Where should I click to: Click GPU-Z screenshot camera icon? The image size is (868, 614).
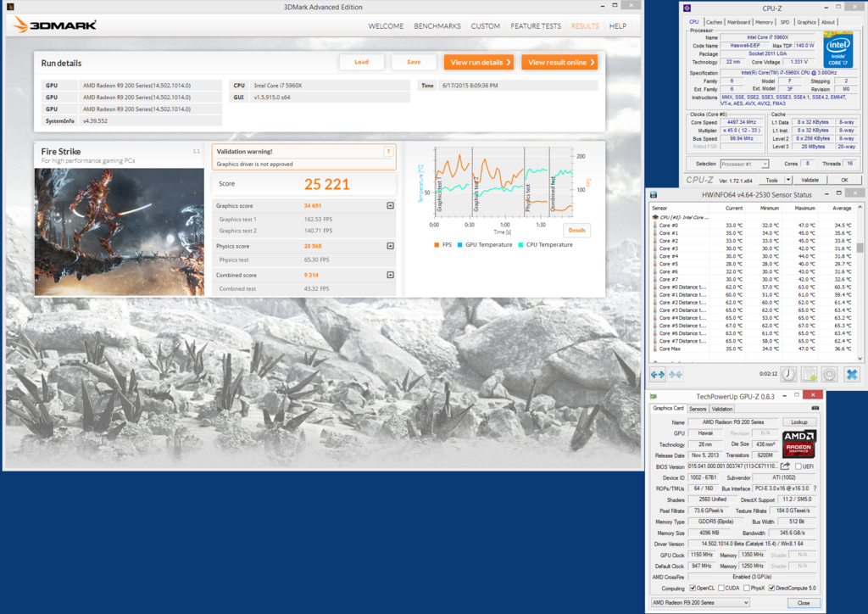(815, 408)
